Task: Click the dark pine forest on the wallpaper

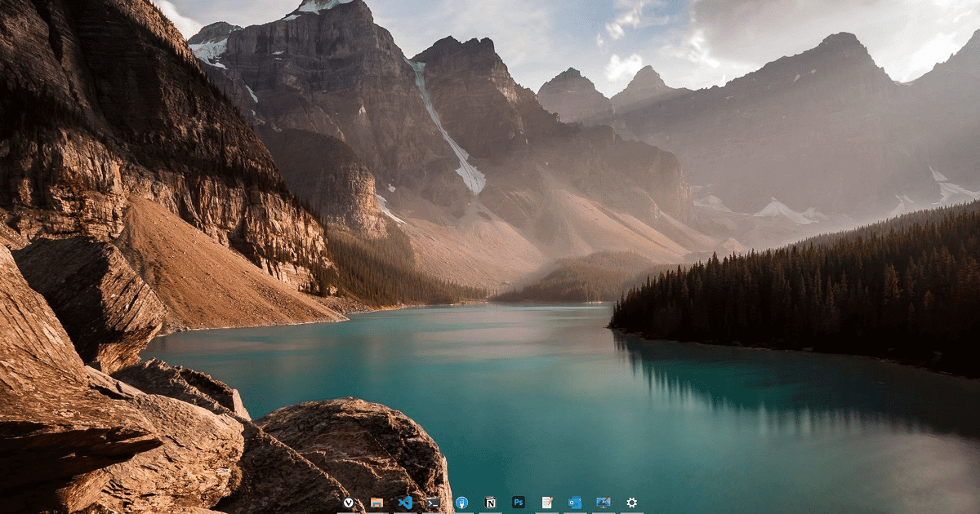Action: click(817, 294)
